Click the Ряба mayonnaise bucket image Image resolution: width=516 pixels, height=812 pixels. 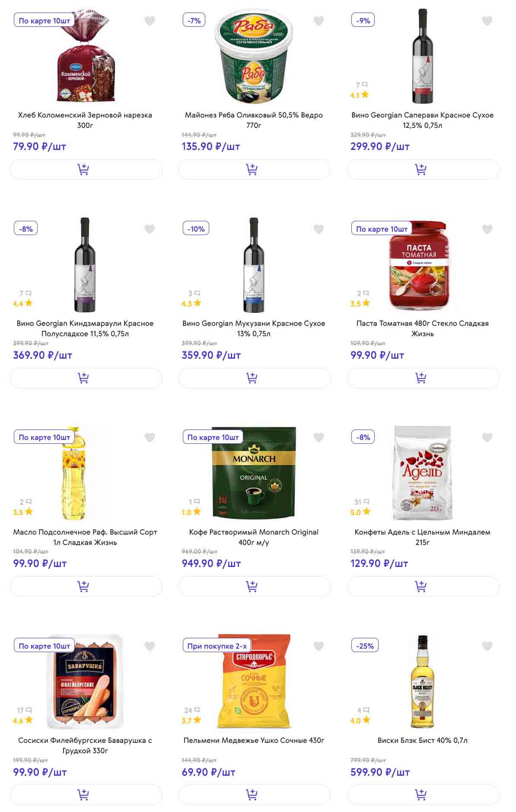coord(254,56)
